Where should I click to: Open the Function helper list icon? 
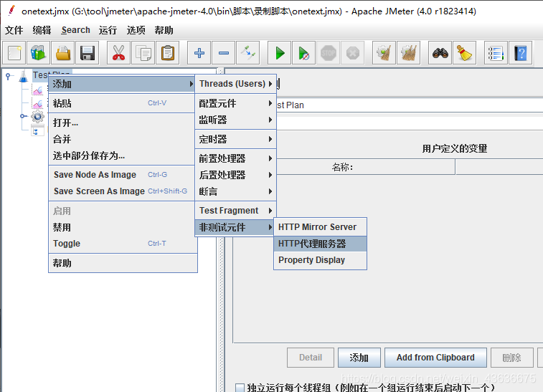[x=496, y=53]
